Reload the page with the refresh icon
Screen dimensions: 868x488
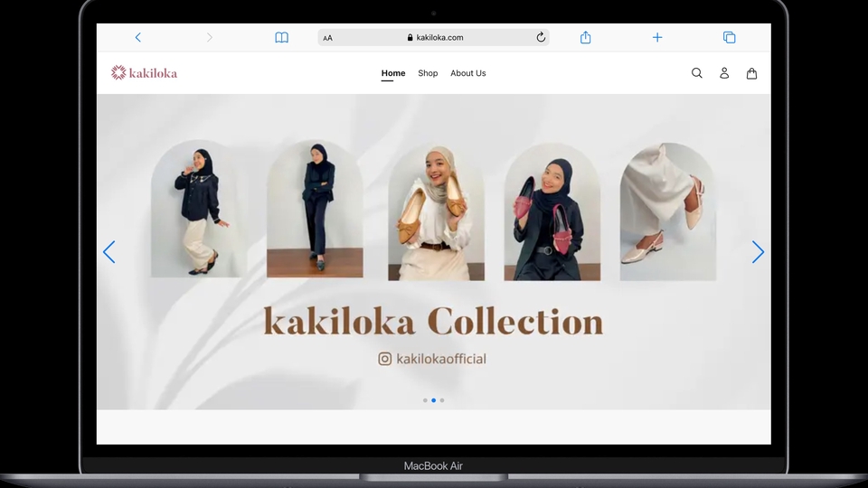coord(541,37)
